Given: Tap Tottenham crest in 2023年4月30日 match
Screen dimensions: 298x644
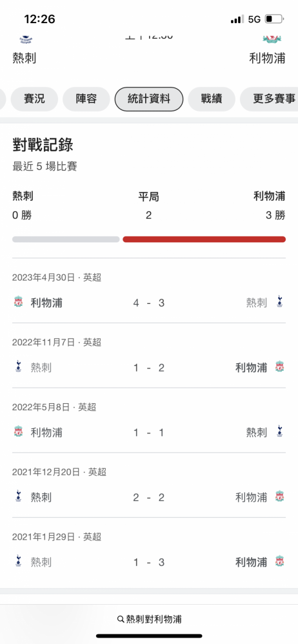Looking at the screenshot, I should click(x=280, y=301).
